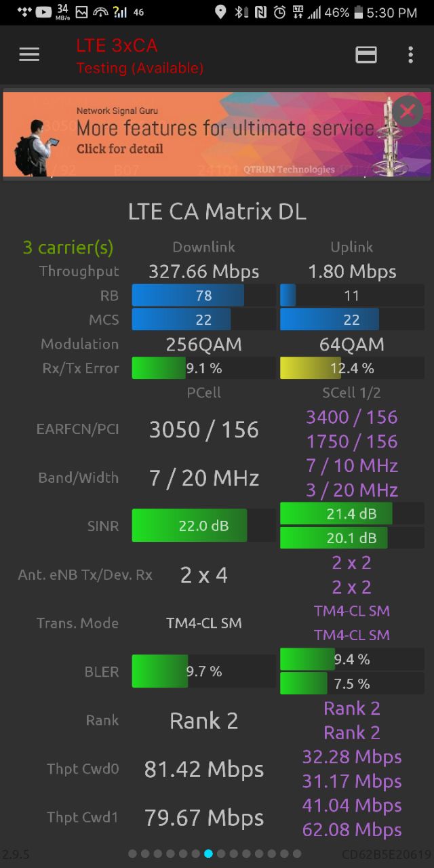Tap the Bluetooth status bar icon
The width and height of the screenshot is (434, 868).
point(241,12)
